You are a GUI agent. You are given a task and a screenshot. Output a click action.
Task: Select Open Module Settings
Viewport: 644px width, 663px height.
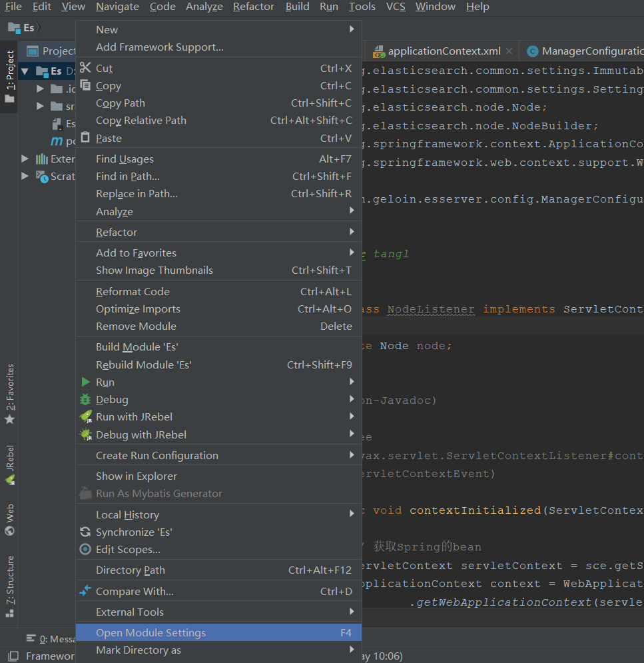point(218,632)
